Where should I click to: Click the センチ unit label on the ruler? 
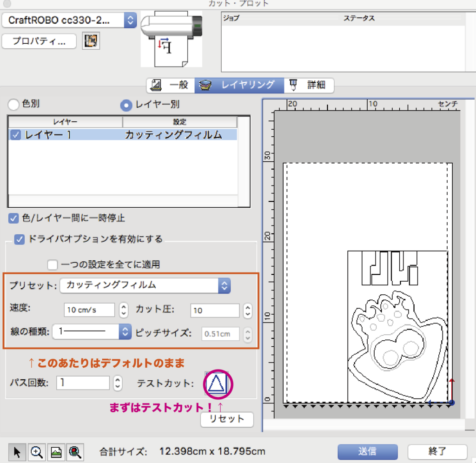coord(448,104)
